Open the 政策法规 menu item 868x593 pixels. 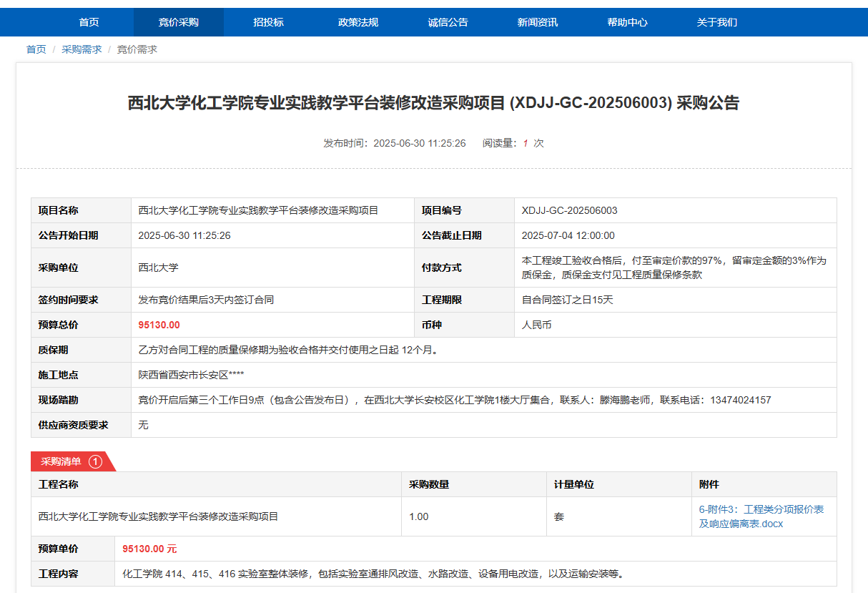(x=358, y=22)
